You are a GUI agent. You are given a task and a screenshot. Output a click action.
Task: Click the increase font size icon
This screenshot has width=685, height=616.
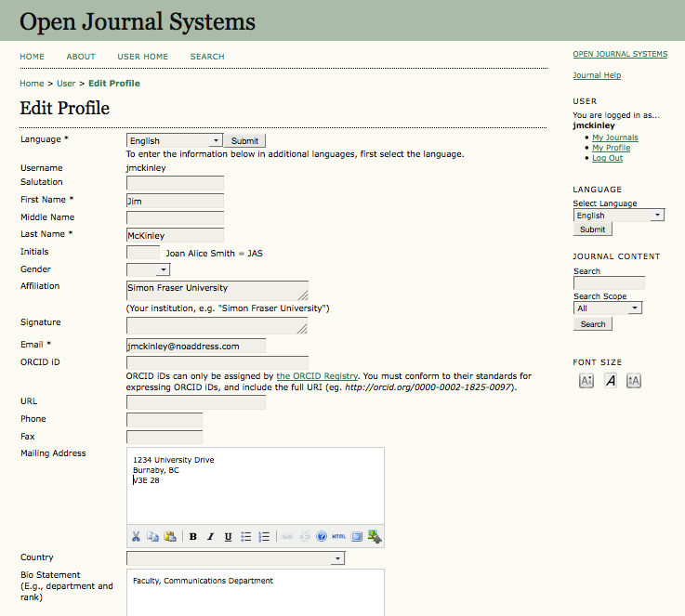[634, 381]
